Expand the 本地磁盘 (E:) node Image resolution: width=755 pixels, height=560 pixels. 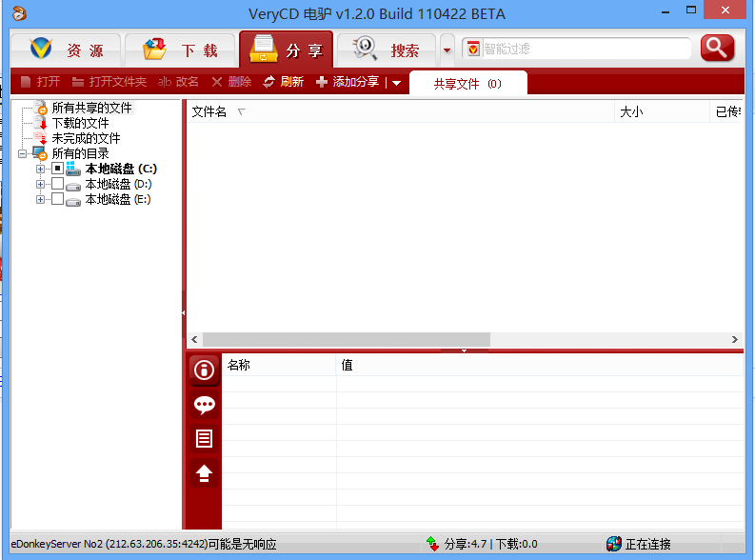(40, 199)
